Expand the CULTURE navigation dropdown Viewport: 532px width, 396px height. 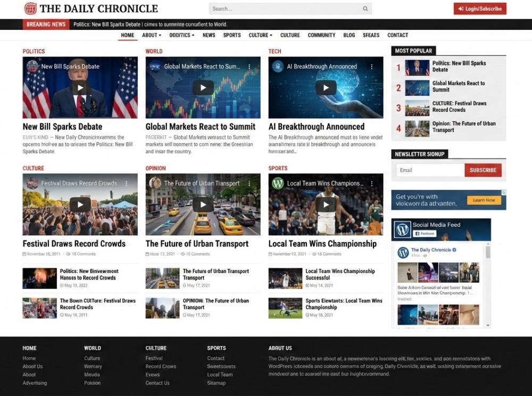tap(260, 35)
